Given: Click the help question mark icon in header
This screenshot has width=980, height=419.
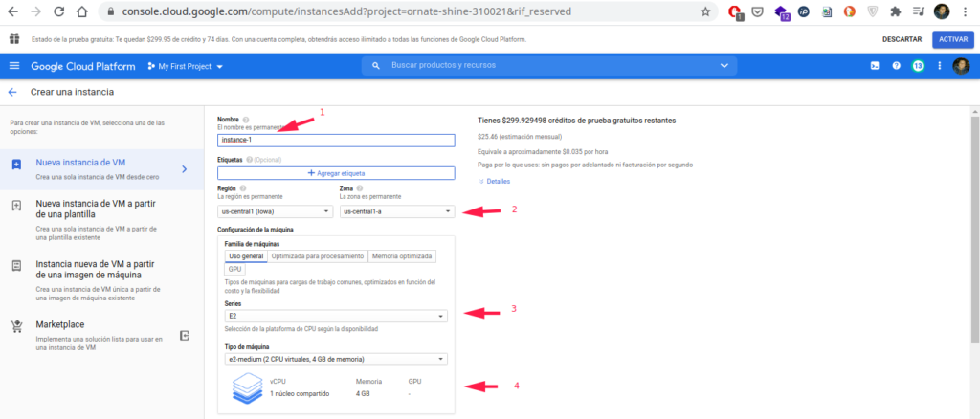Looking at the screenshot, I should pyautogui.click(x=897, y=66).
